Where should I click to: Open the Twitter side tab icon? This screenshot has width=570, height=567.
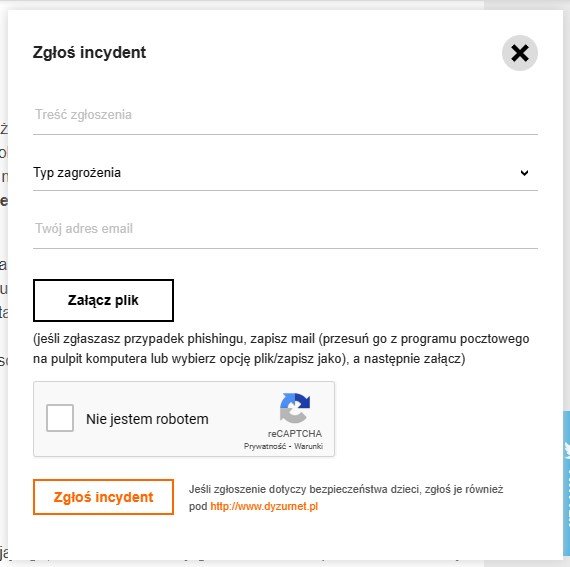tap(567, 449)
